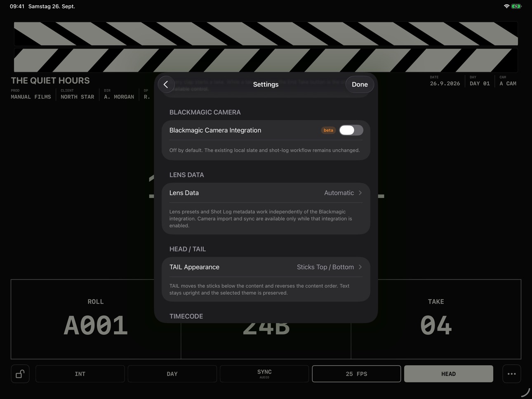The image size is (532, 399).
Task: Tap the Done button in Settings
Action: tap(360, 84)
